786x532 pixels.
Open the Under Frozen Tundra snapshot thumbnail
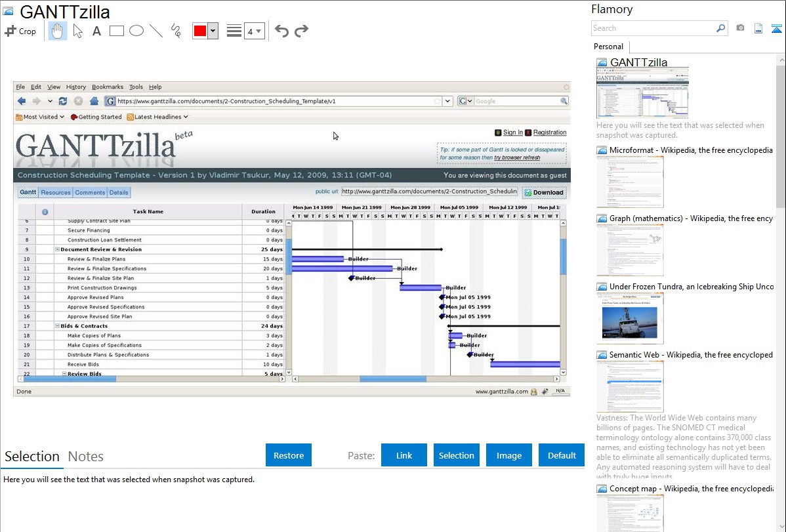(630, 318)
